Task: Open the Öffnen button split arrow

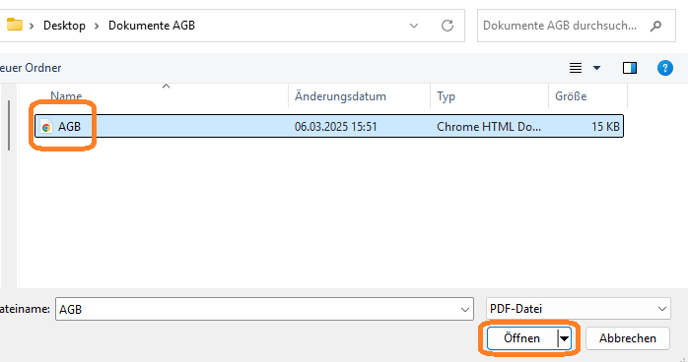Action: pyautogui.click(x=564, y=338)
